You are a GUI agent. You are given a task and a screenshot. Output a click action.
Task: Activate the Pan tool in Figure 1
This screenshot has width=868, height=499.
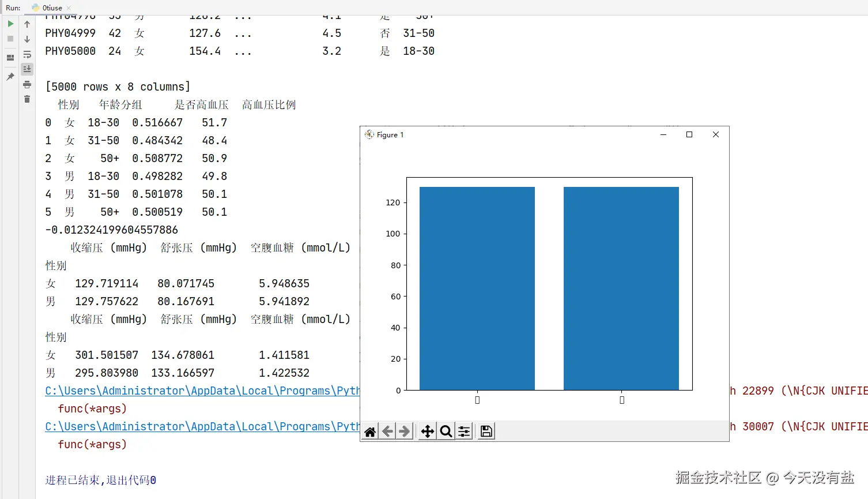tap(427, 432)
